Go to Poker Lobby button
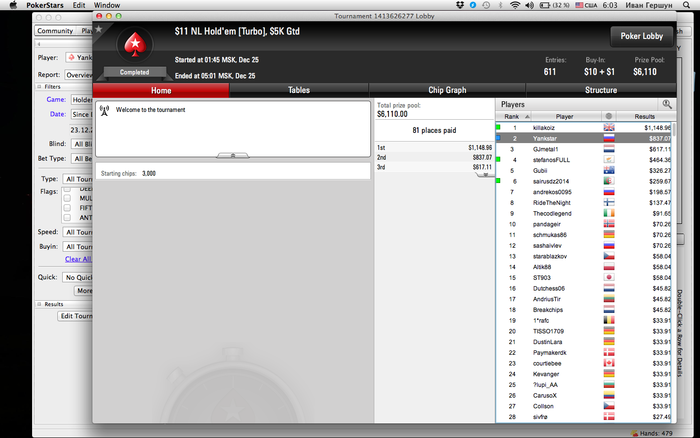Viewport: 700px width, 438px height. click(x=642, y=36)
